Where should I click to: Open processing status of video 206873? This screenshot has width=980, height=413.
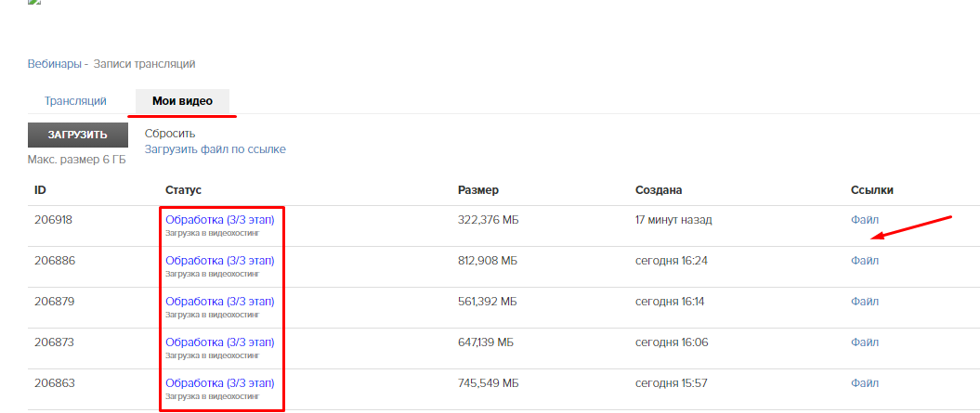[x=219, y=342]
